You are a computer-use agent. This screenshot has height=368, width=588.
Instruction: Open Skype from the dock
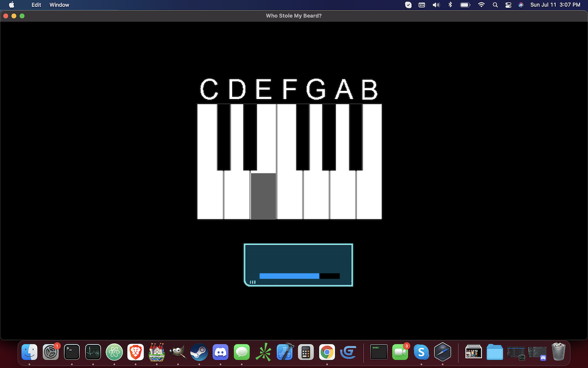pos(421,352)
